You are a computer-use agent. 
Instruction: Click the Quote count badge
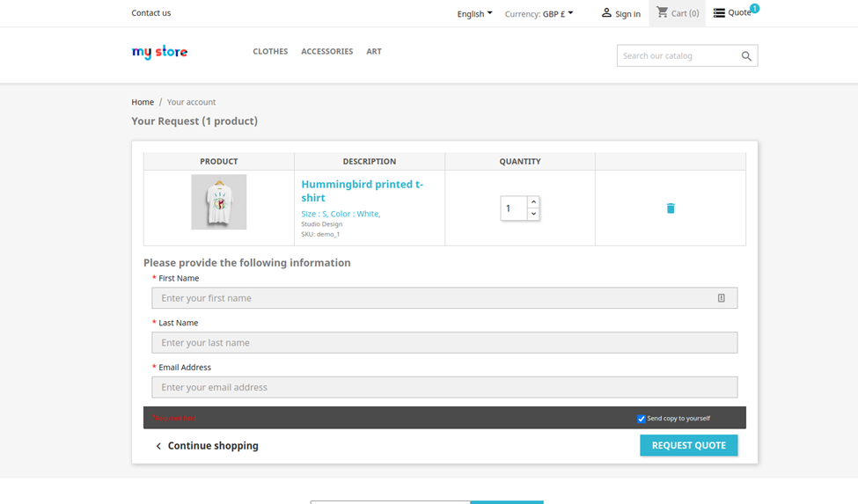754,8
